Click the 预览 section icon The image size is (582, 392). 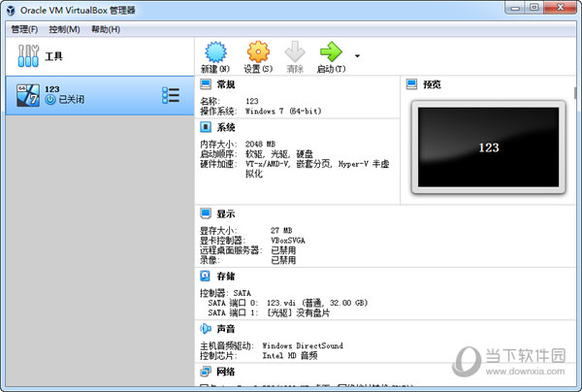[411, 84]
